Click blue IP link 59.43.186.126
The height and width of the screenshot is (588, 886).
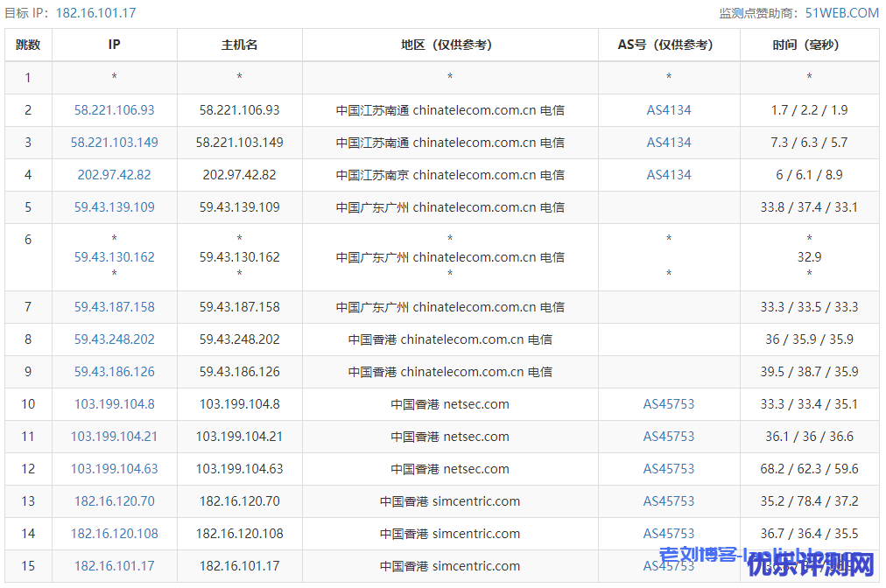115,372
